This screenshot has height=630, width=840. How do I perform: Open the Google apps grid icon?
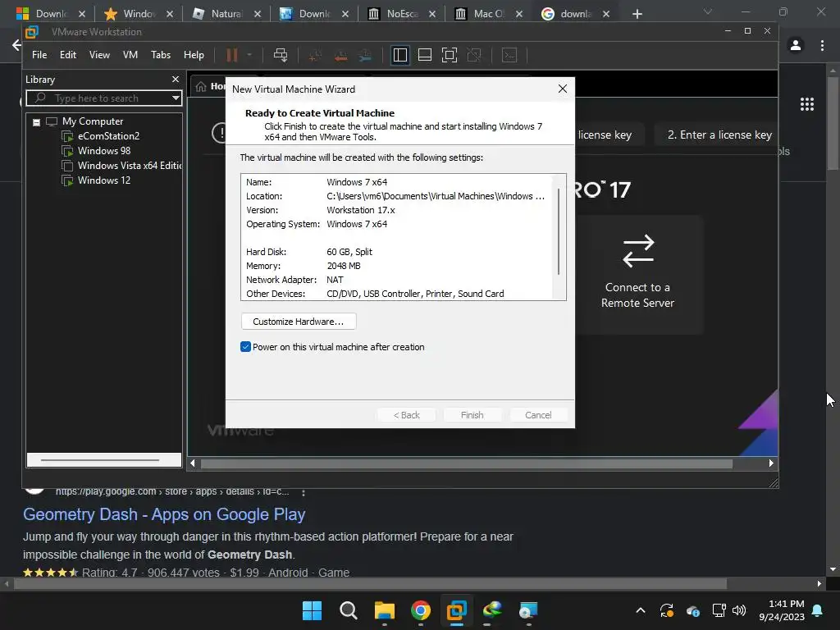[807, 104]
